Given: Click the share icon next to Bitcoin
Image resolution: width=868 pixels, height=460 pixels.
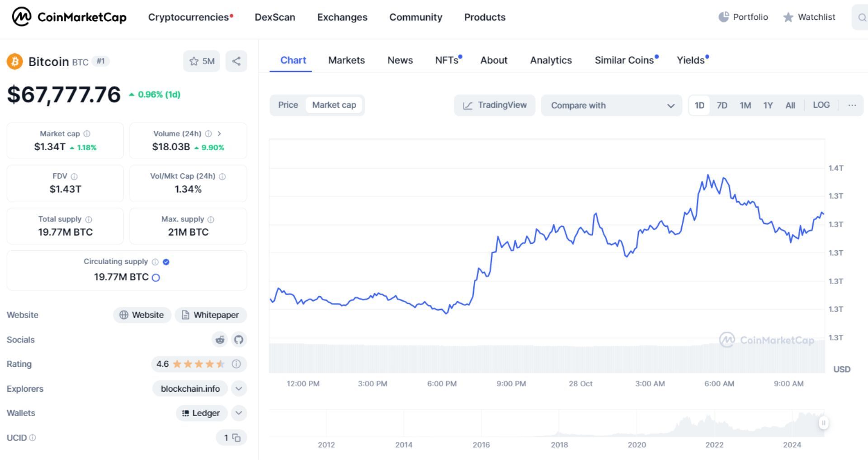Looking at the screenshot, I should [x=236, y=61].
